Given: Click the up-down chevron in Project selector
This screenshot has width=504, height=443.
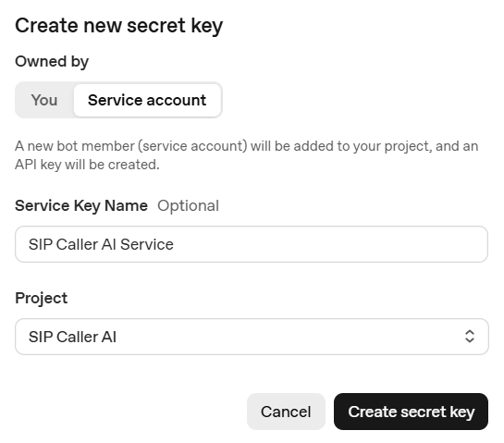Looking at the screenshot, I should pyautogui.click(x=470, y=337).
